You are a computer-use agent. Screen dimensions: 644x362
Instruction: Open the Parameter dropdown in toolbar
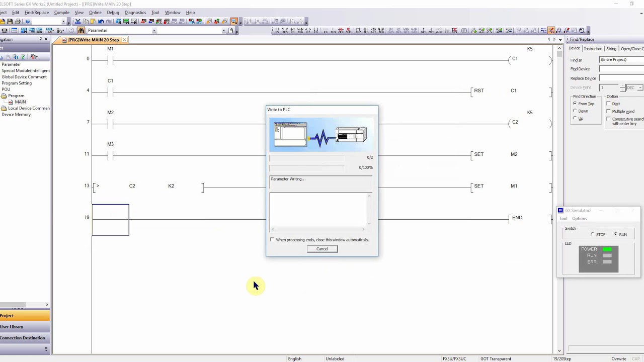[154, 30]
